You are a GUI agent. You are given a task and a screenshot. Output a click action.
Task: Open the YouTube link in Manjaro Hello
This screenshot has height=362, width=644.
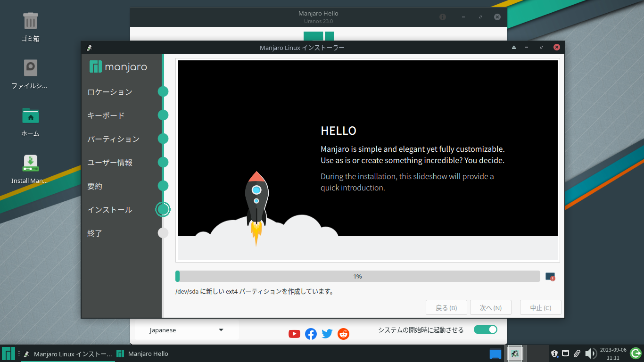(294, 334)
